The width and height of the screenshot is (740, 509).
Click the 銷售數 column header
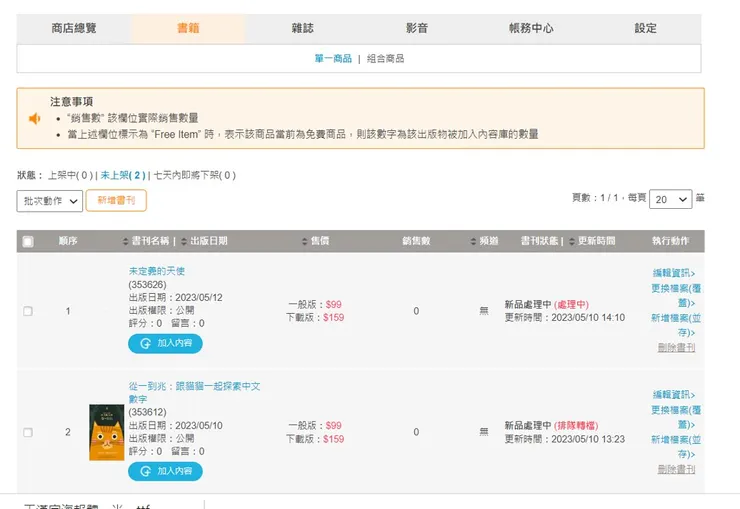pyautogui.click(x=416, y=241)
